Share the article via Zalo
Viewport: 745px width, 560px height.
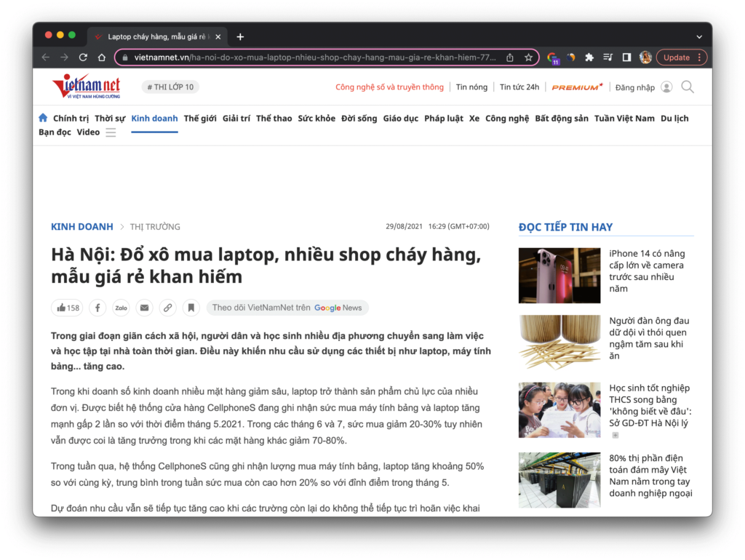[121, 308]
